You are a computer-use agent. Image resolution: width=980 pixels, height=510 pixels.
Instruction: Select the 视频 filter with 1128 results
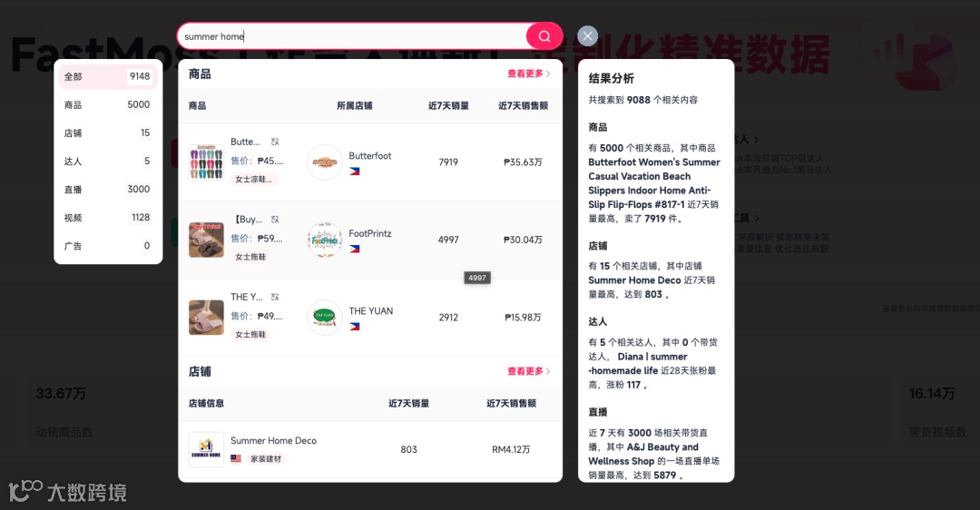(x=107, y=217)
